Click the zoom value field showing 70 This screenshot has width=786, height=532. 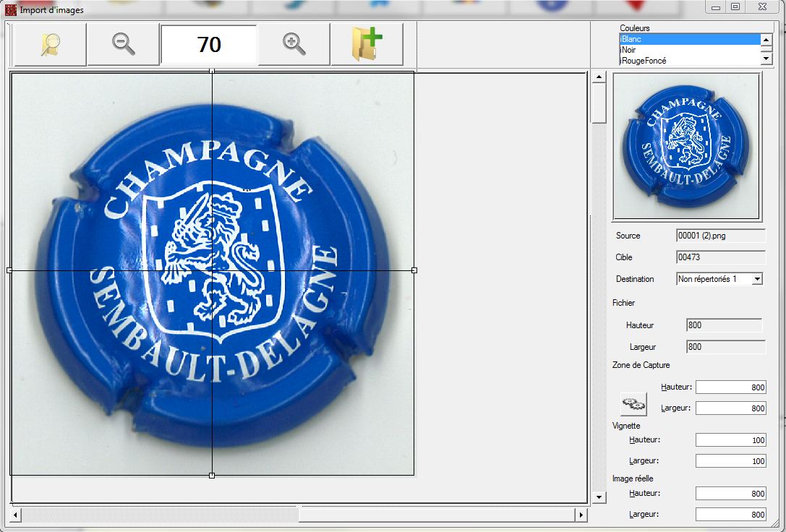(209, 45)
